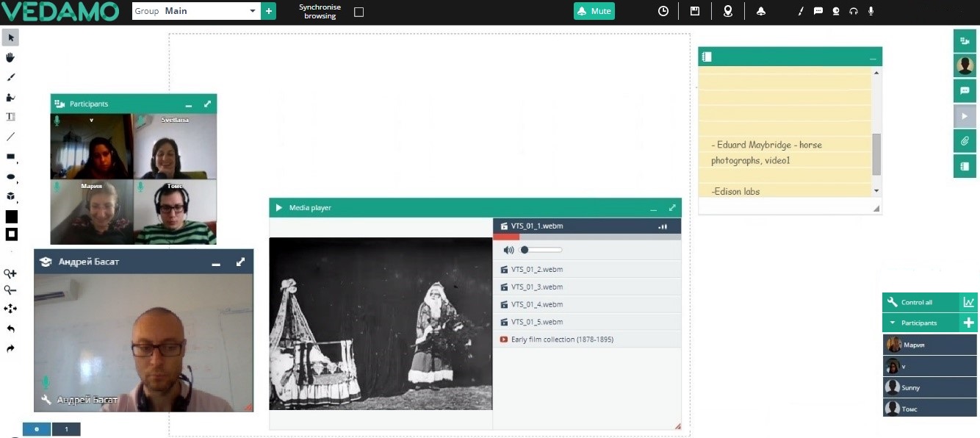Viewport: 980px width, 438px height.
Task: Select VTS_01_5.webm from playlist
Action: point(587,322)
